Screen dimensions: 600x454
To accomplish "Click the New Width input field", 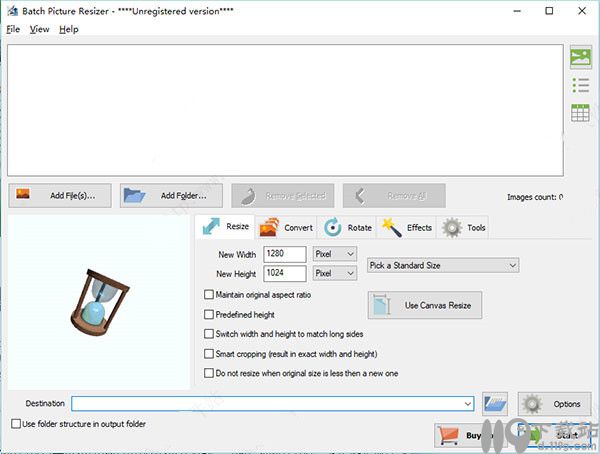I will click(285, 254).
